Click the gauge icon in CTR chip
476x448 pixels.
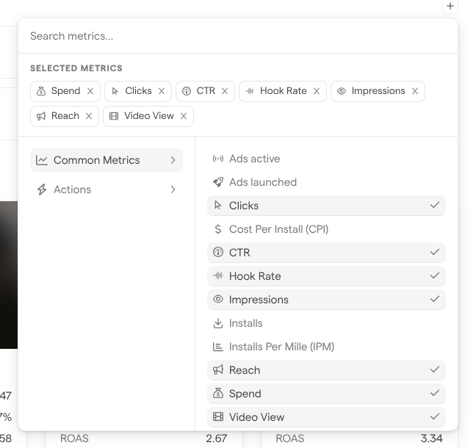click(x=187, y=91)
